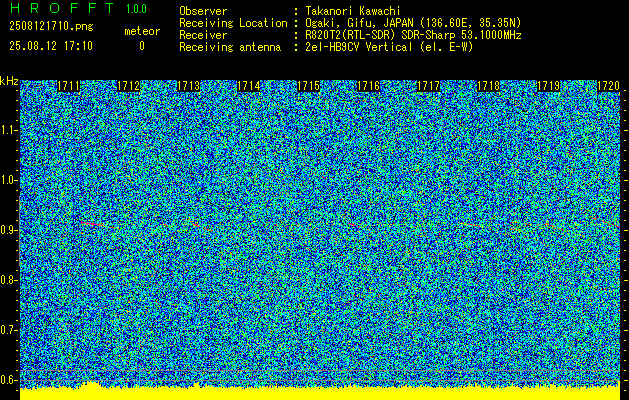
Task: Click the observer name Takanori Kawachi
Action: (x=353, y=11)
